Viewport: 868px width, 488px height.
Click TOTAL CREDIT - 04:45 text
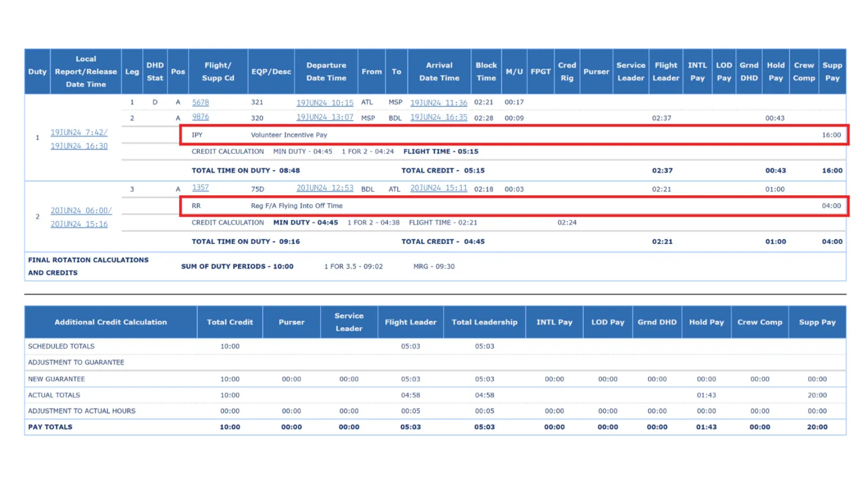pos(443,242)
